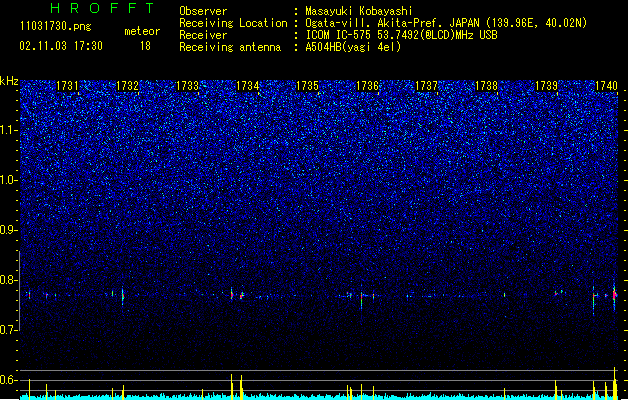Click the 1733 time marker
Screen dimensions: 629x400
[x=187, y=86]
